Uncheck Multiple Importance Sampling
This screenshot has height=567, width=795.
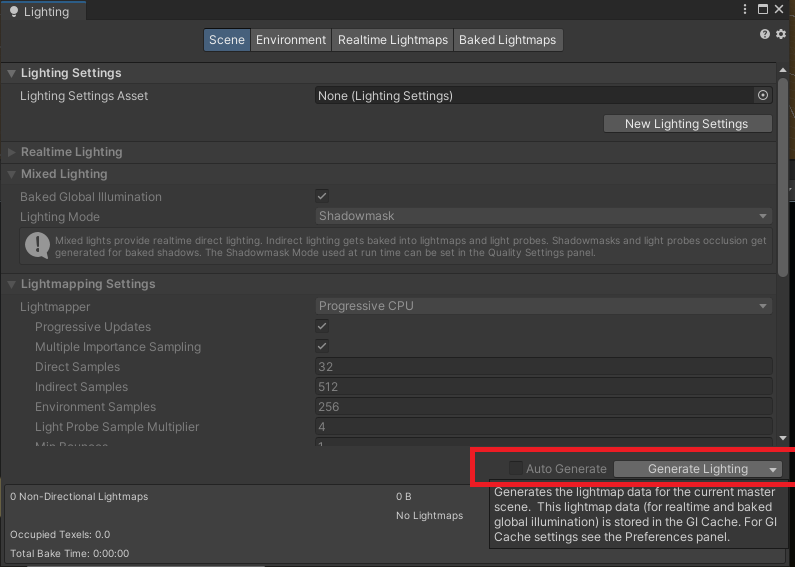click(322, 347)
